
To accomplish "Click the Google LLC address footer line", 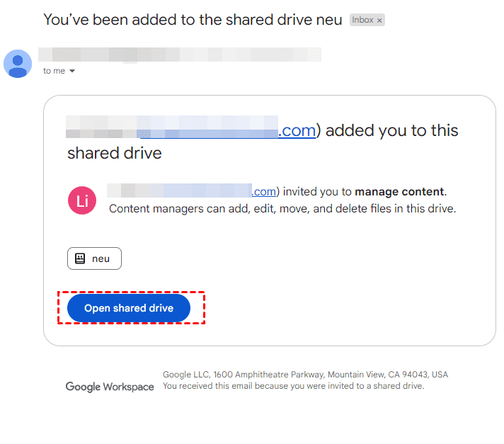I will tap(305, 375).
